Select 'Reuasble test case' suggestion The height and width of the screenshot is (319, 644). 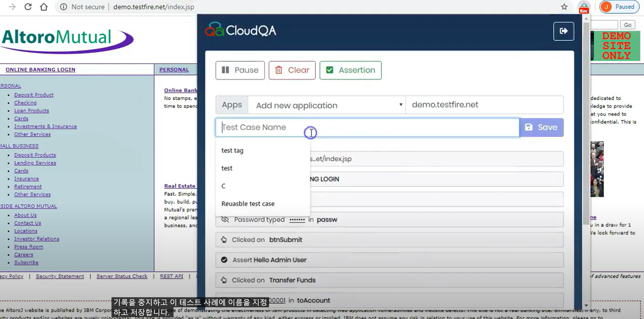(x=248, y=204)
